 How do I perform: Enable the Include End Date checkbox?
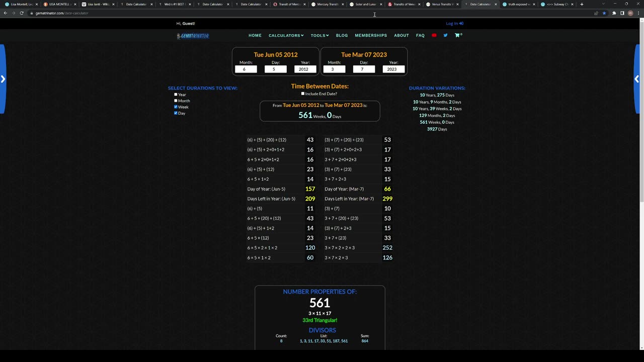[302, 94]
